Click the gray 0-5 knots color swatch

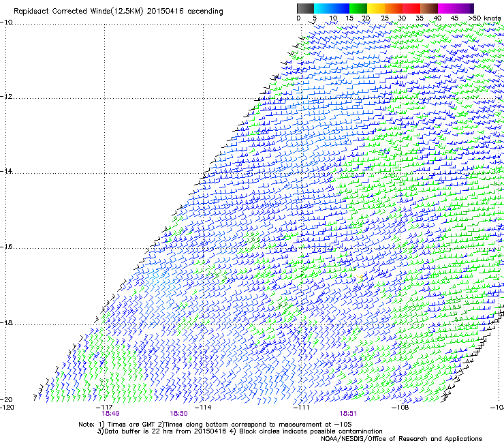(305, 8)
